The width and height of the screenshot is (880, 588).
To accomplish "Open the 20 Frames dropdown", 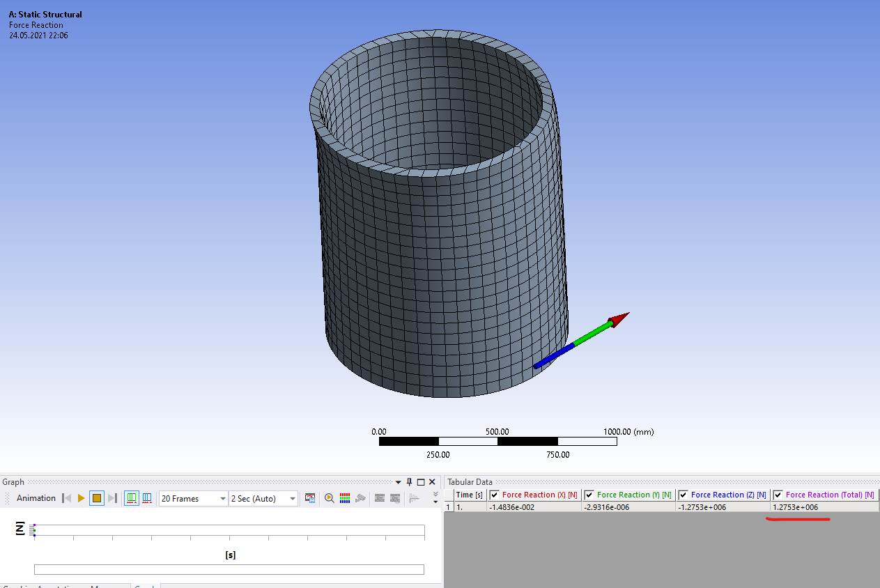I will coord(223,498).
